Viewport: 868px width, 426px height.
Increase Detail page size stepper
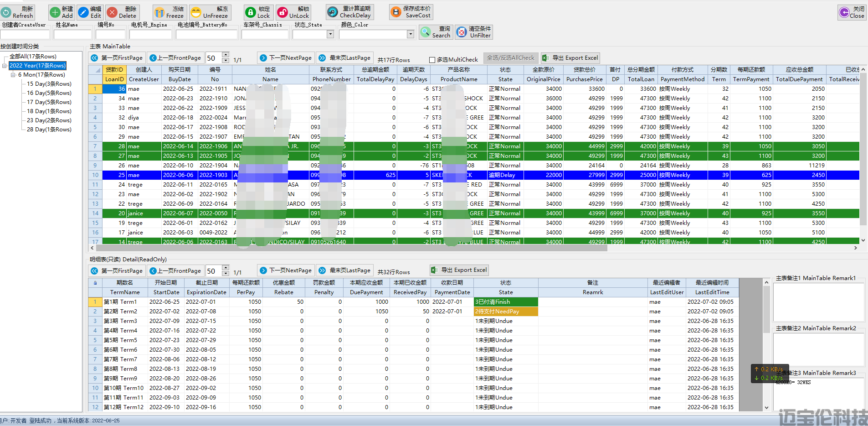pyautogui.click(x=226, y=268)
